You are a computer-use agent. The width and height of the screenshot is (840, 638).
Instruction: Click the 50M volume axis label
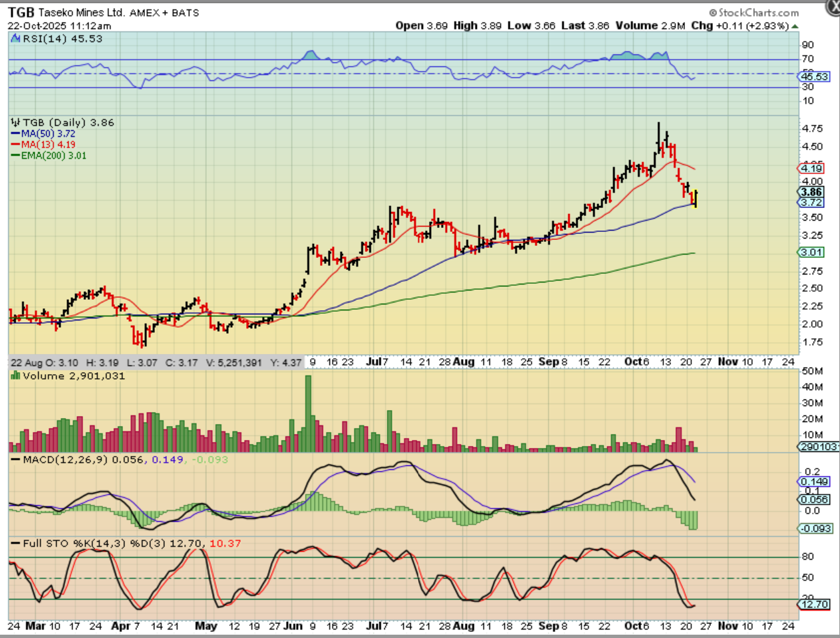[813, 371]
